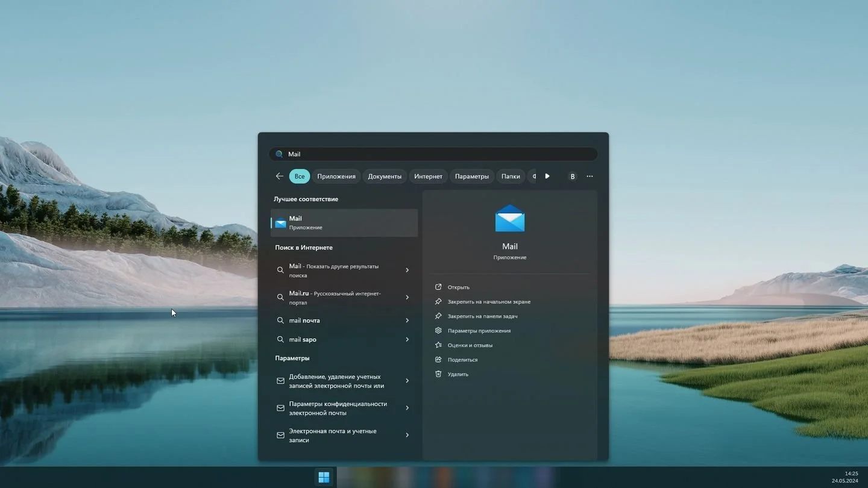Open the taskbar clock and date
868x488 pixels.
point(845,477)
